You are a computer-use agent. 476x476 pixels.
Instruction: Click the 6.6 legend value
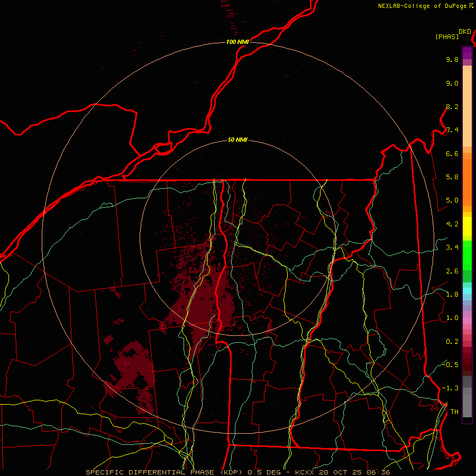(452, 154)
